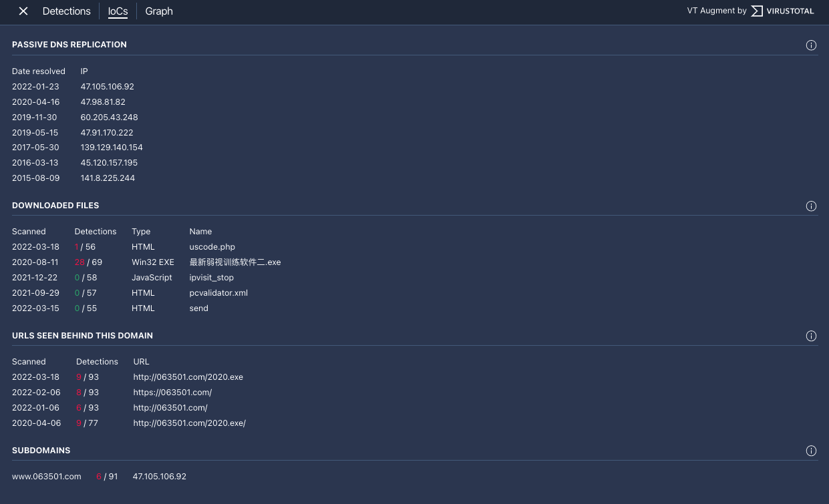This screenshot has height=504, width=829.
Task: Select the JavaScript file ipvisit_stop
Action: point(211,277)
